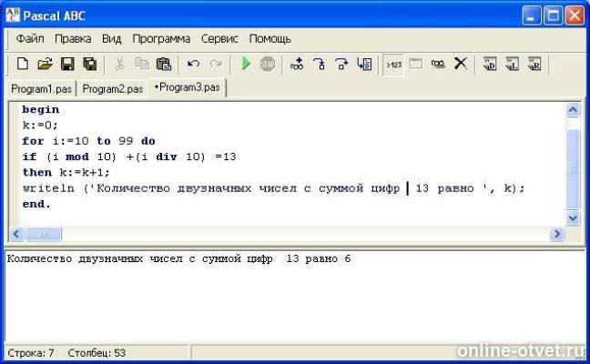Open the Помощь menu
590x364 pixels.
pyautogui.click(x=270, y=39)
